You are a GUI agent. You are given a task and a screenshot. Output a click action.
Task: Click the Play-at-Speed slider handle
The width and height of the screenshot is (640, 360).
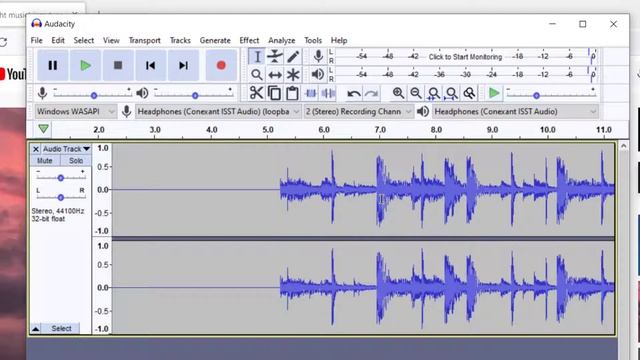point(536,96)
